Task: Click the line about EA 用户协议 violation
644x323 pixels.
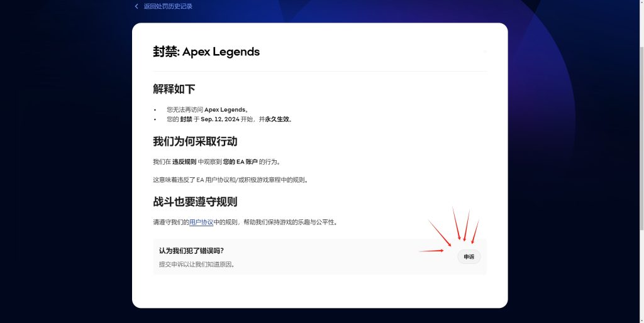Action: [x=231, y=180]
